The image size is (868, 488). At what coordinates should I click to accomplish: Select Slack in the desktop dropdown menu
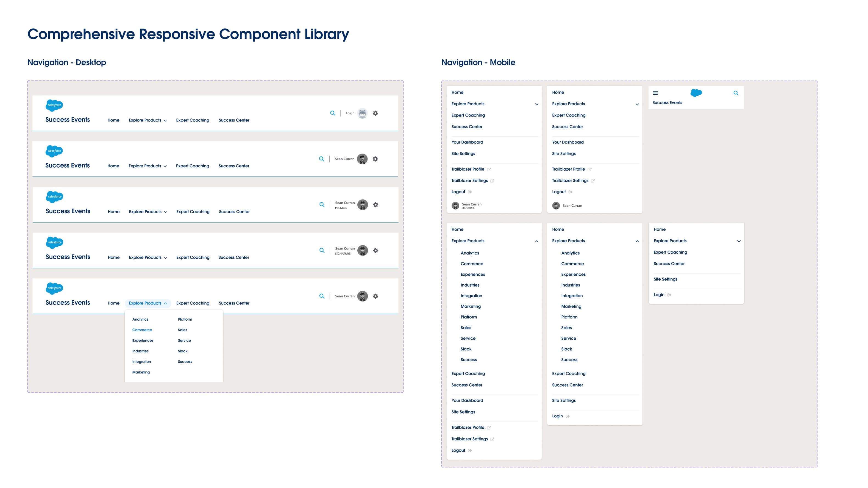click(x=183, y=351)
